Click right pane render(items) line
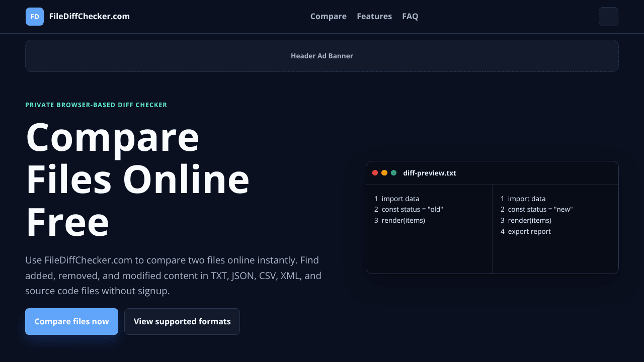The image size is (644, 362). [x=526, y=220]
